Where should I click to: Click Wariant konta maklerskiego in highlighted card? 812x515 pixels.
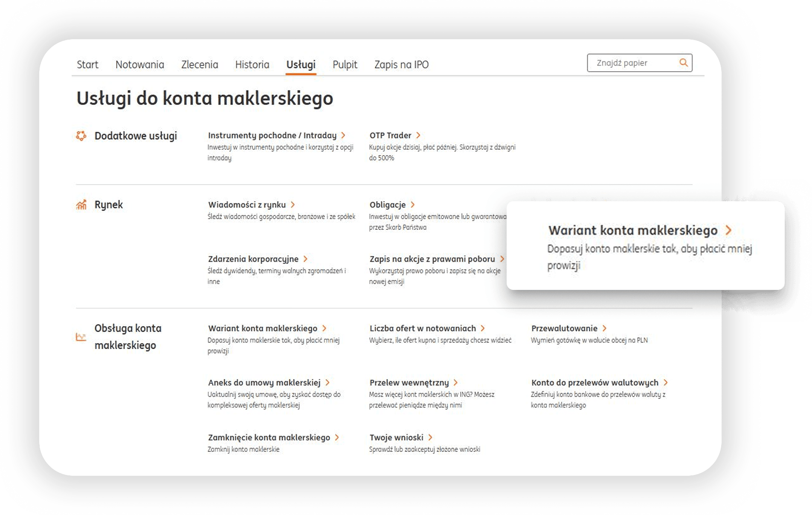633,230
